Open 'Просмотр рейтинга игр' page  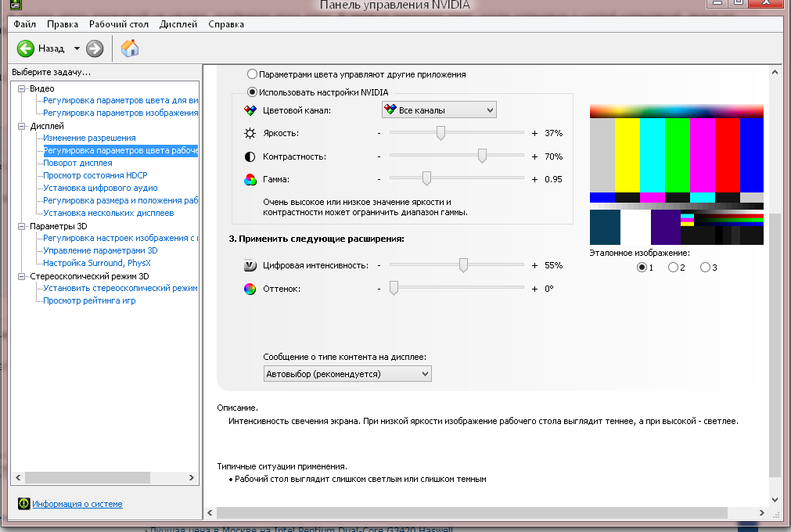click(89, 300)
